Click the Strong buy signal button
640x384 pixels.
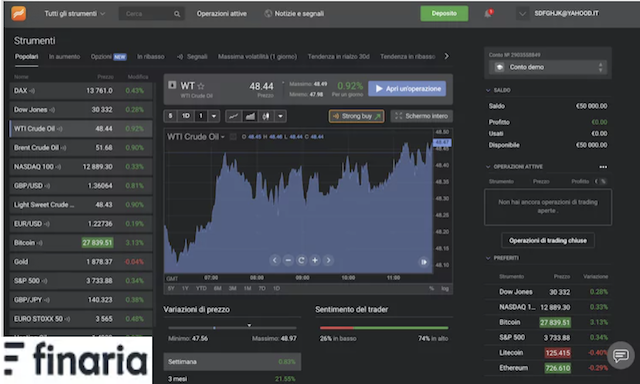coord(356,116)
